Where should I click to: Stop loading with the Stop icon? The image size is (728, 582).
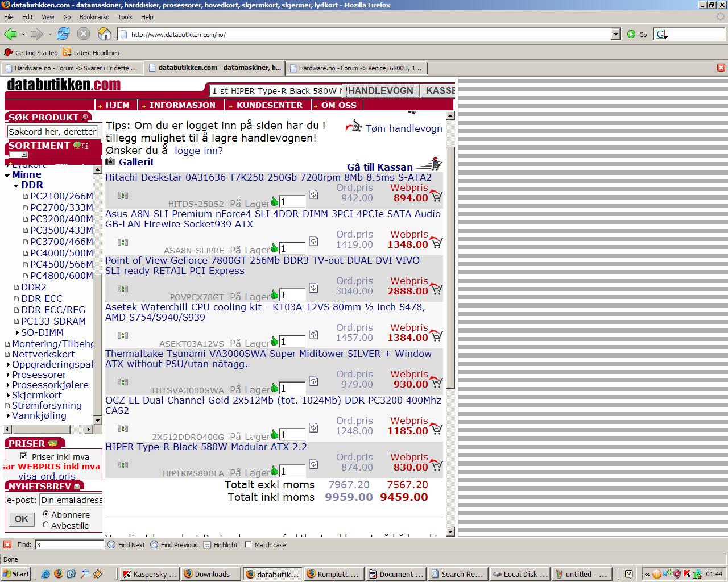click(x=84, y=34)
